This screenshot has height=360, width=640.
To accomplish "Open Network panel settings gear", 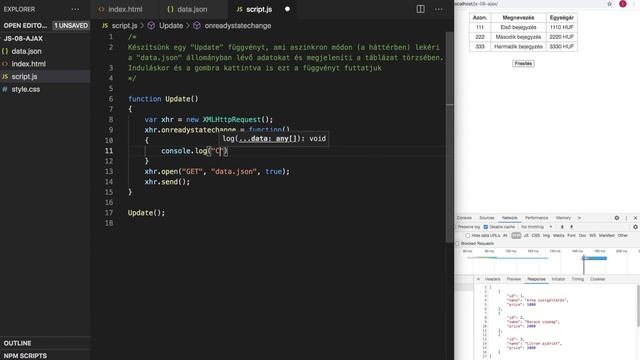I will (x=635, y=227).
